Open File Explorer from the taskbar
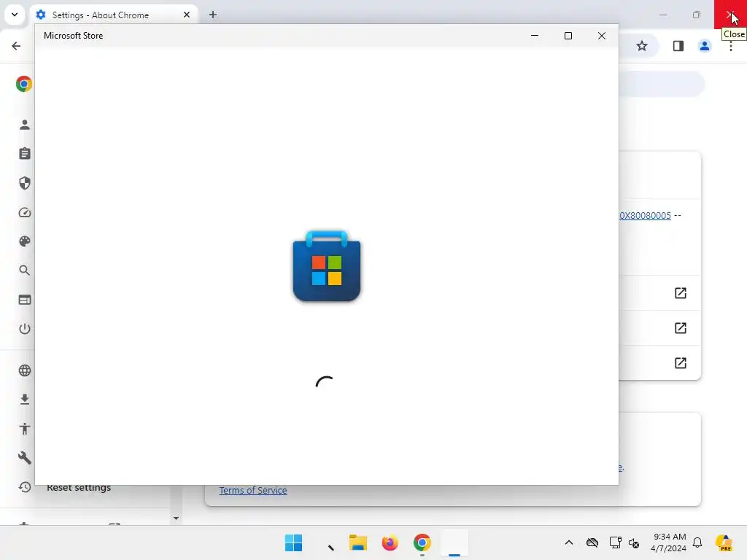The width and height of the screenshot is (747, 560). (357, 542)
